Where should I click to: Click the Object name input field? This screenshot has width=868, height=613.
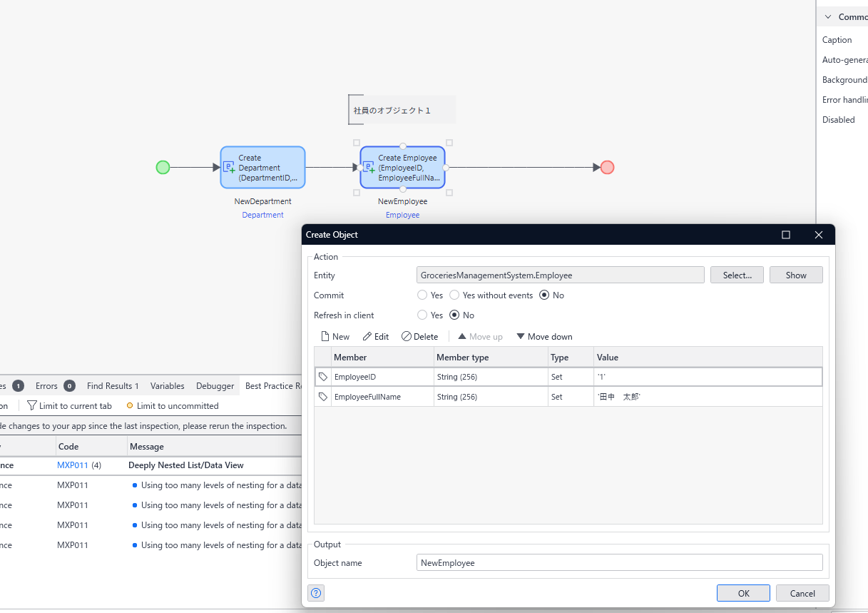click(619, 563)
